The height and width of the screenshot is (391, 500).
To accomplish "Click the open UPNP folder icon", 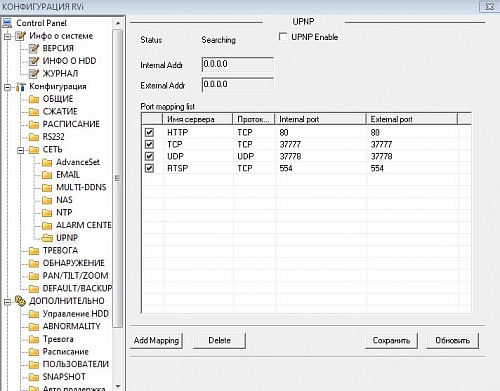I will (x=47, y=238).
